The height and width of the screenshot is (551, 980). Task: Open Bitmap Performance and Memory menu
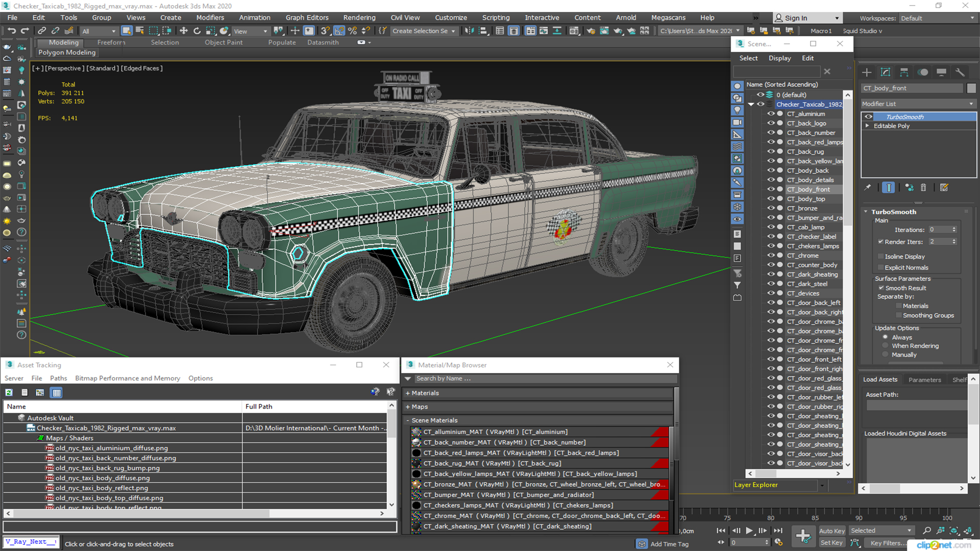128,378
